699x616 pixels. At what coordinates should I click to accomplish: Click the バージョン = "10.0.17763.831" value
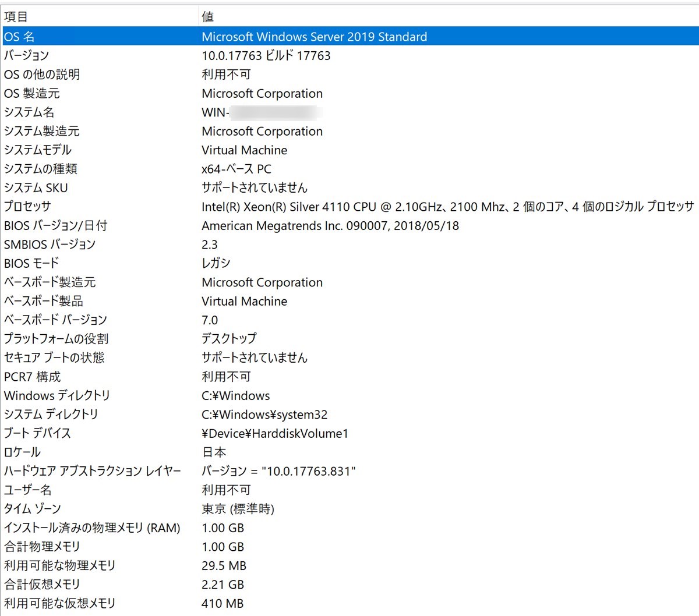point(278,471)
